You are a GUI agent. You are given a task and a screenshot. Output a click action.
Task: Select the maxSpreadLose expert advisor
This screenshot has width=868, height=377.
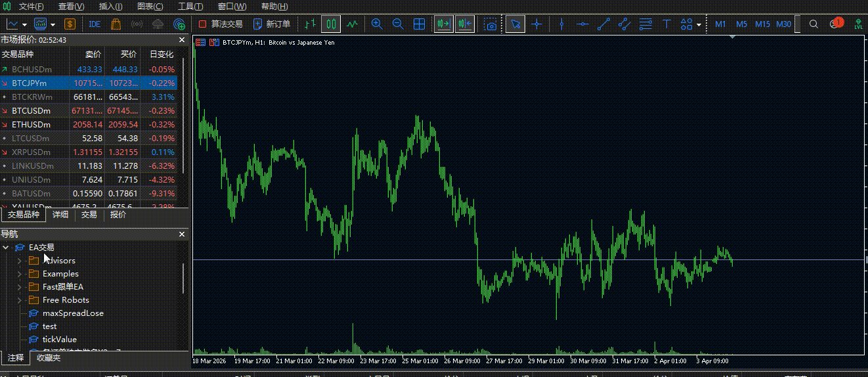point(73,313)
